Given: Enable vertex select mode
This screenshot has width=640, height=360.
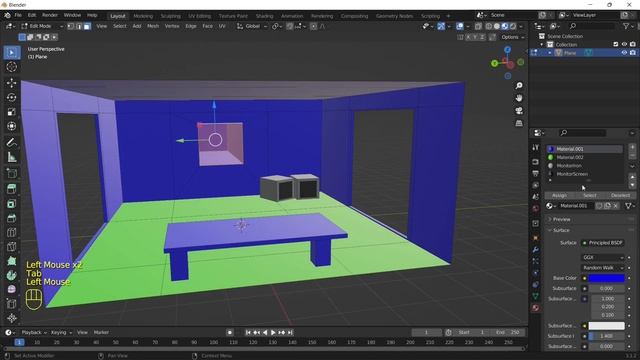Looking at the screenshot, I should point(71,26).
